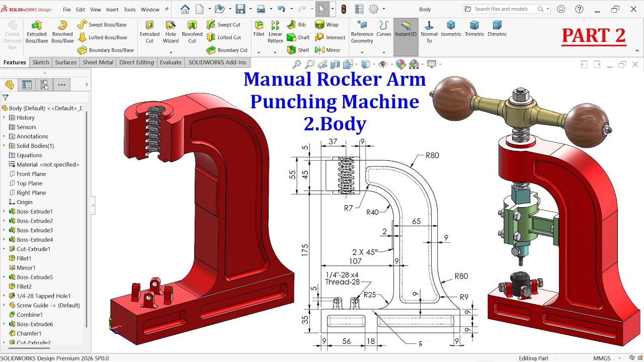Click the Rib feature tool
The width and height of the screenshot is (644, 362).
(296, 25)
